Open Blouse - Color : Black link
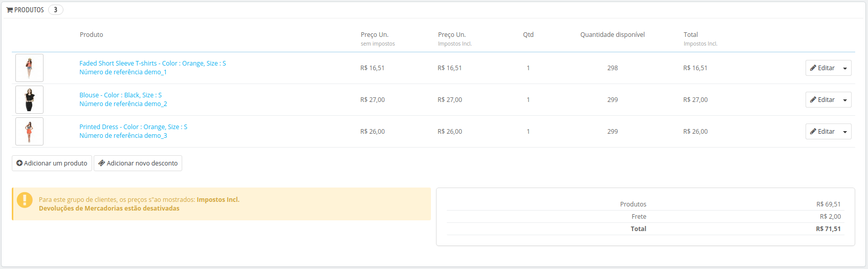Viewport: 868px width, 269px height. pyautogui.click(x=120, y=95)
